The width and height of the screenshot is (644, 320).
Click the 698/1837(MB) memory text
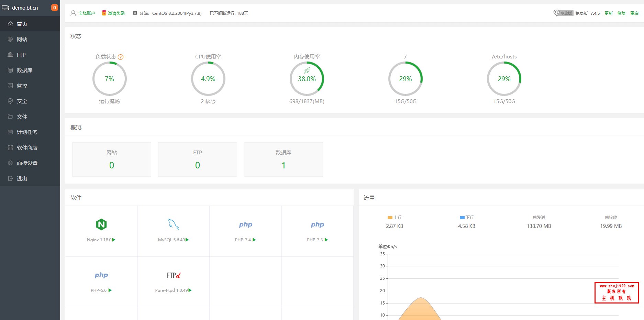307,101
